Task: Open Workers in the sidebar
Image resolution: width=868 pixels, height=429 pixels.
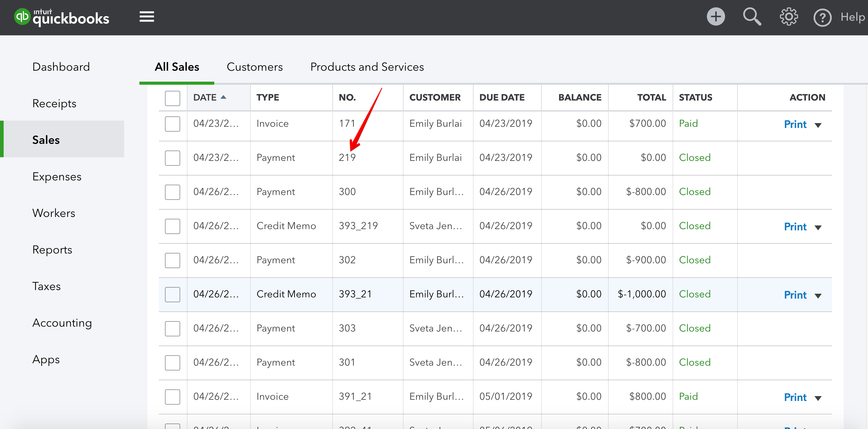Action: pyautogui.click(x=54, y=213)
